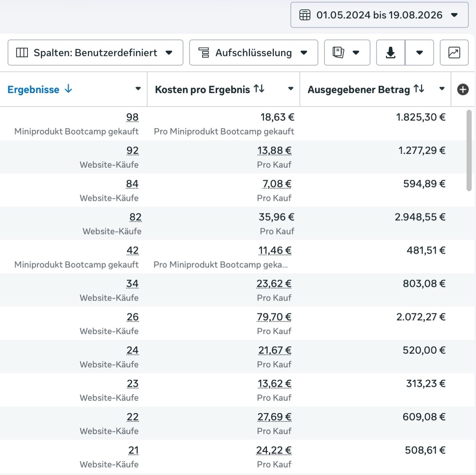Open the Aufschlüsselung breakdown dropdown
476x475 pixels.
click(x=253, y=53)
